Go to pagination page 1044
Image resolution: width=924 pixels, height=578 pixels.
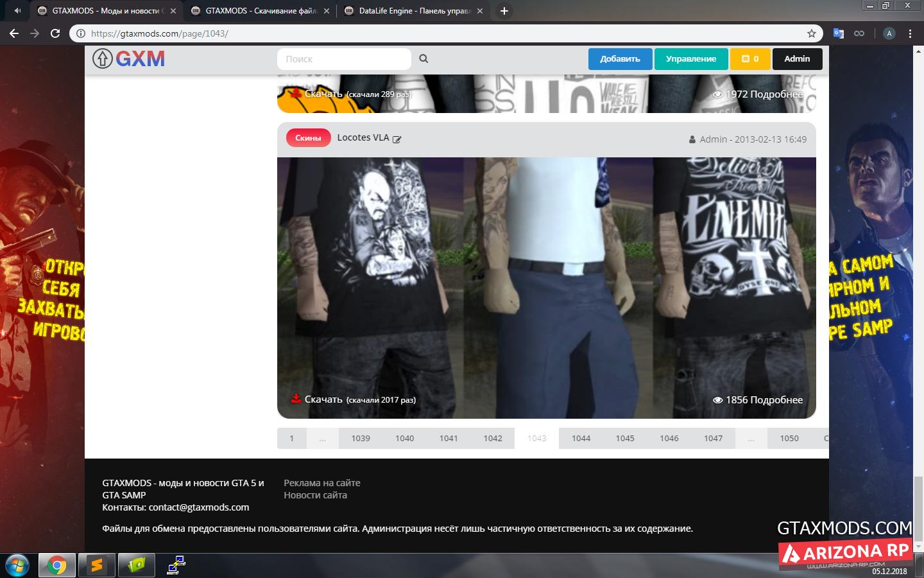coord(581,438)
